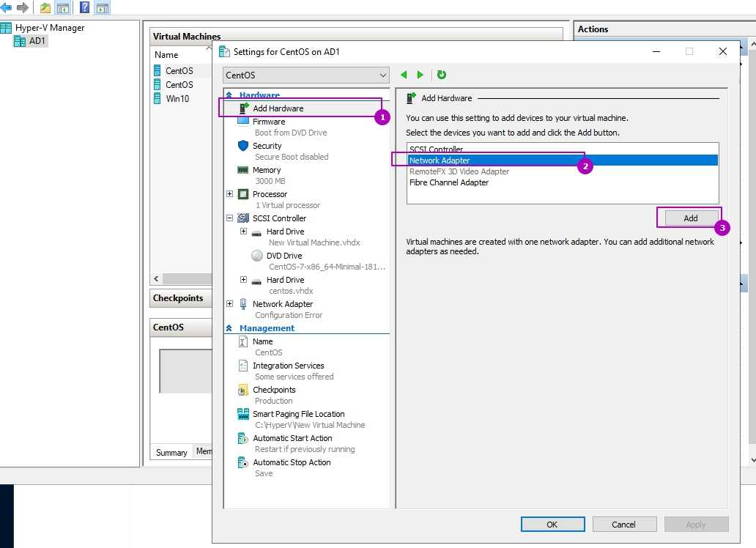Open the Firmware settings item

[269, 122]
